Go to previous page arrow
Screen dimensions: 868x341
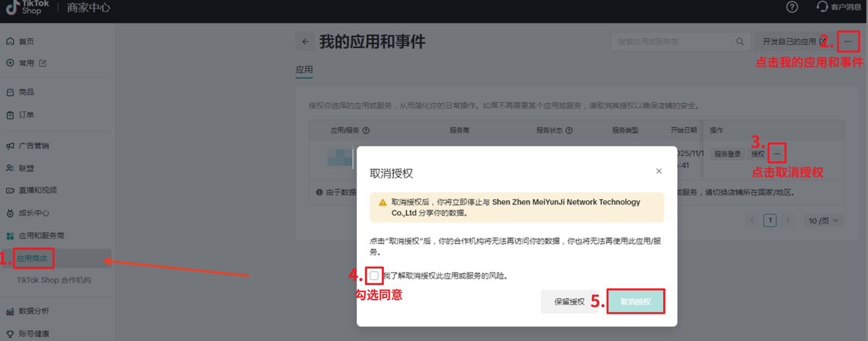click(752, 221)
